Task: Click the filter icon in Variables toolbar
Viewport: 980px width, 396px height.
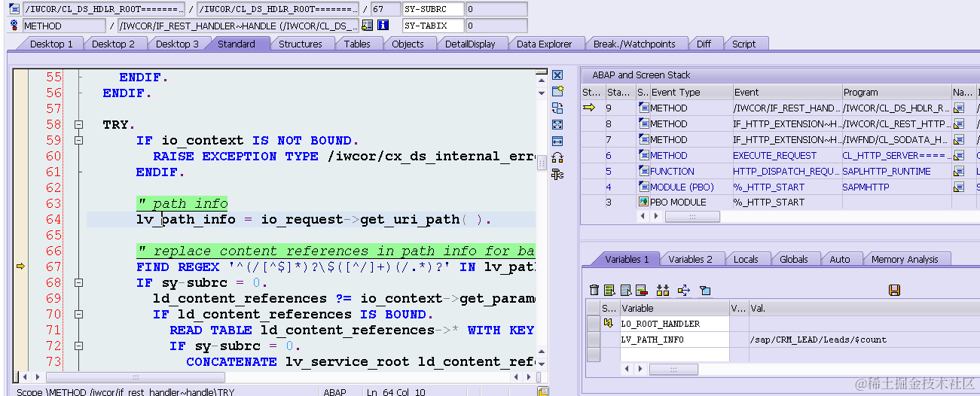Action: 705,290
